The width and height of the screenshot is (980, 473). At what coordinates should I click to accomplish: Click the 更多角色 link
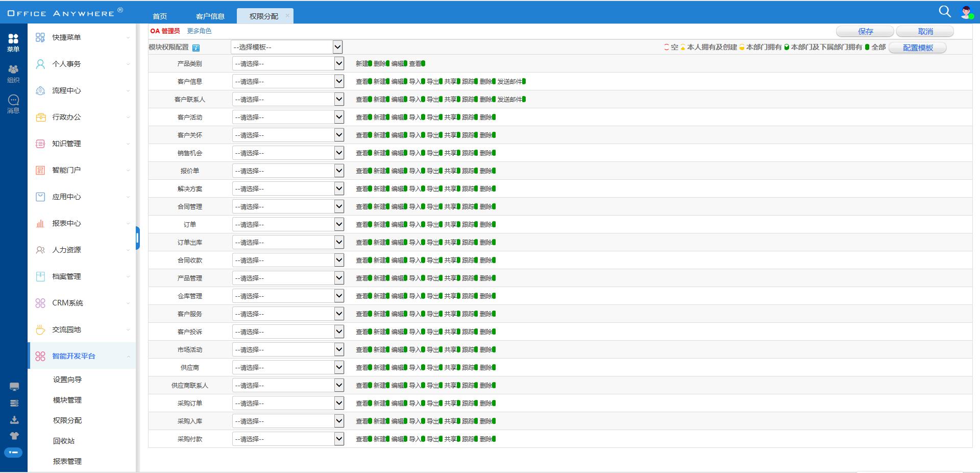tap(199, 31)
